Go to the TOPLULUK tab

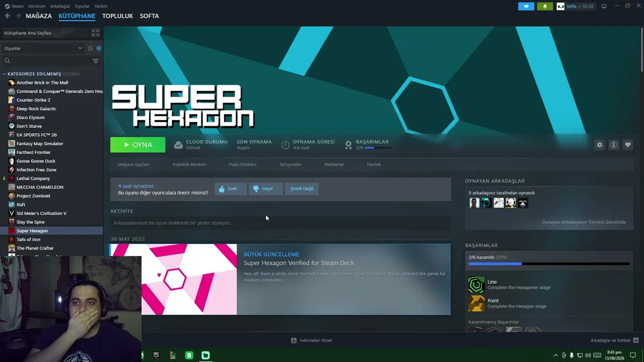(x=117, y=16)
